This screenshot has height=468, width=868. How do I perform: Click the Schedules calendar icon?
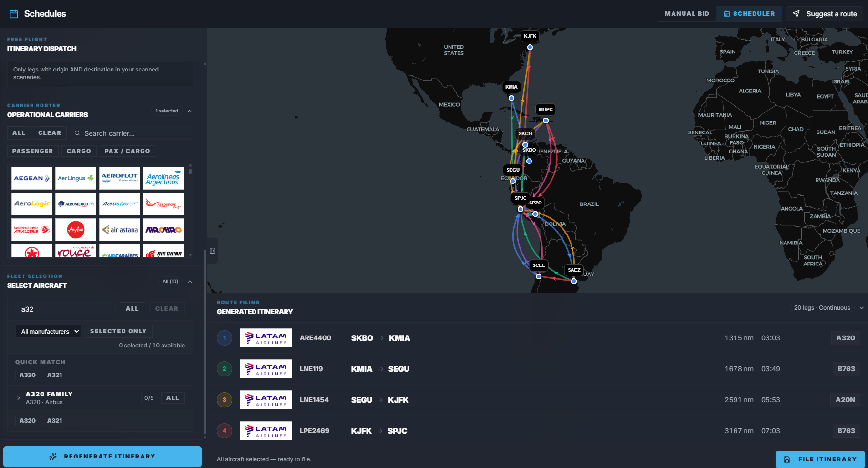(14, 14)
